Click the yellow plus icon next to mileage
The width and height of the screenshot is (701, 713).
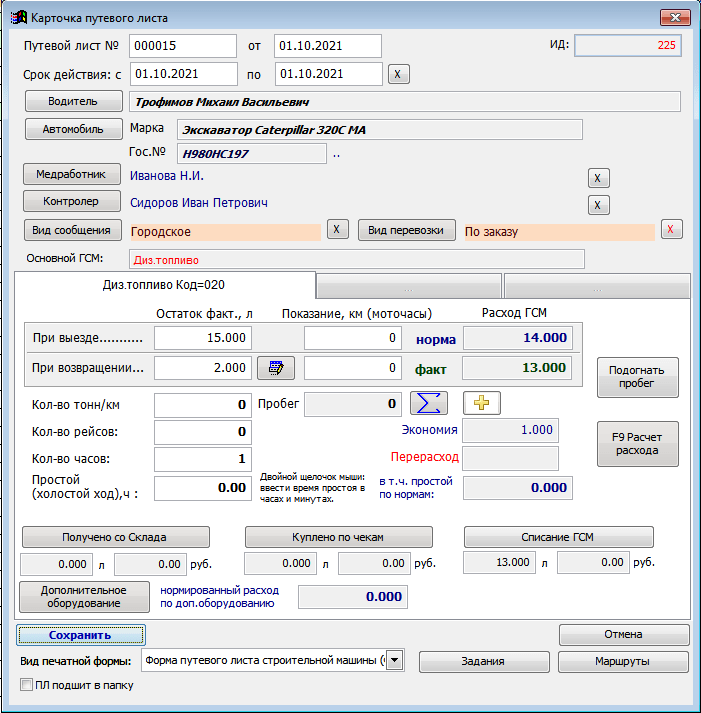(x=482, y=403)
